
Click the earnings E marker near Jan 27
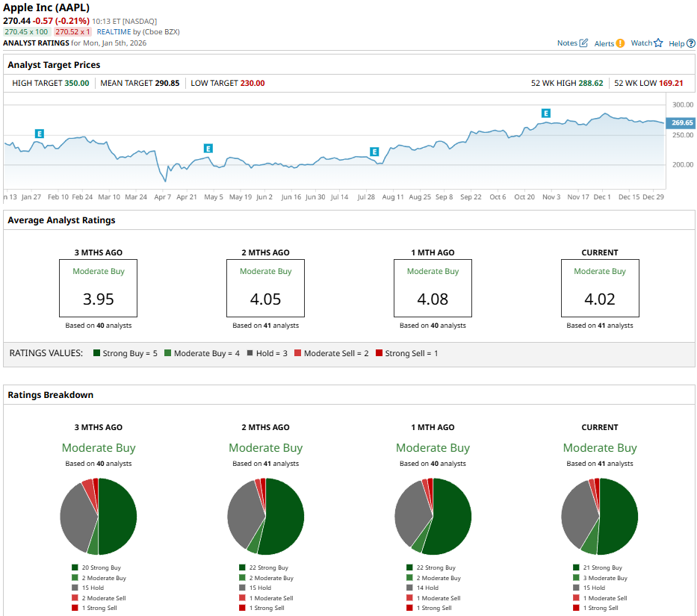coord(40,134)
